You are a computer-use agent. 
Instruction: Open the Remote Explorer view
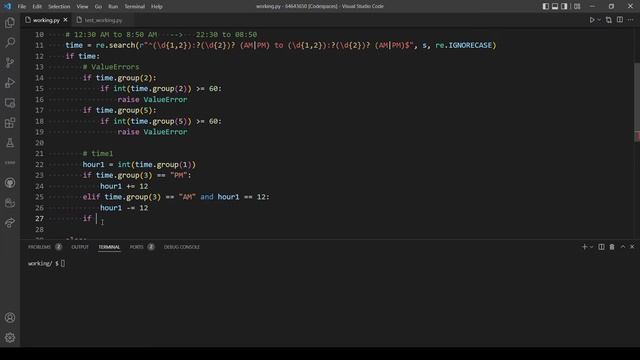pyautogui.click(x=10, y=103)
